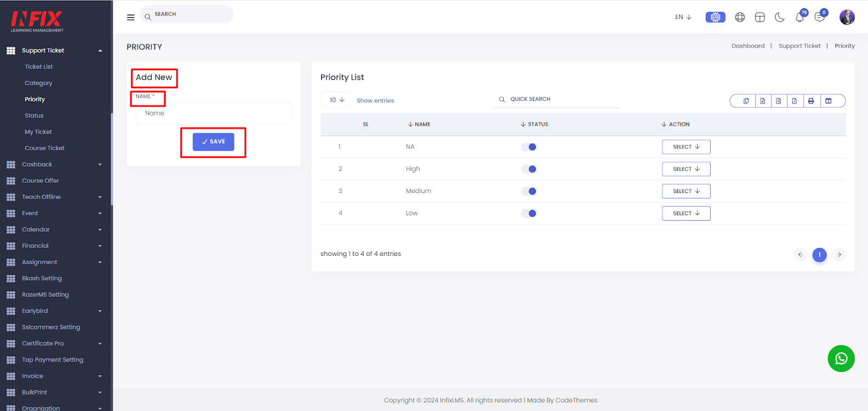Screen dimensions: 868x411
Task: Open SELECT action dropdown for High row
Action: [x=686, y=169]
